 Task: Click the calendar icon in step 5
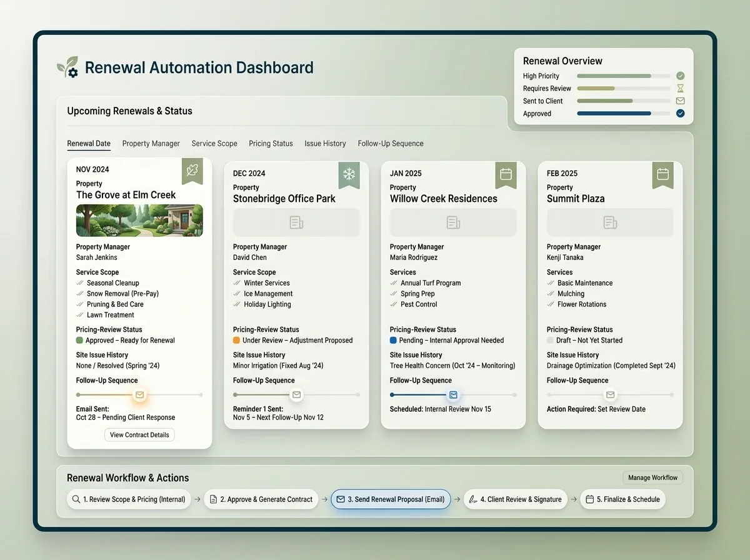[x=589, y=499]
